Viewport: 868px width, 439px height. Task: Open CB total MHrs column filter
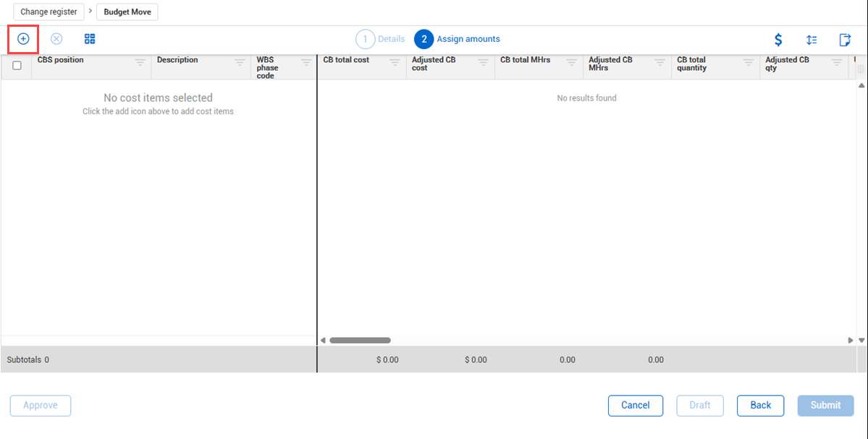point(571,63)
